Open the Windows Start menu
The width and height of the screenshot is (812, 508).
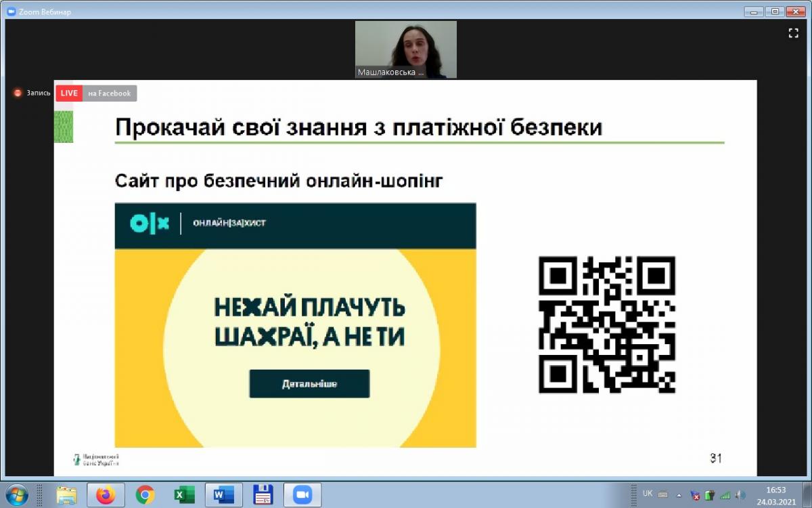point(16,495)
